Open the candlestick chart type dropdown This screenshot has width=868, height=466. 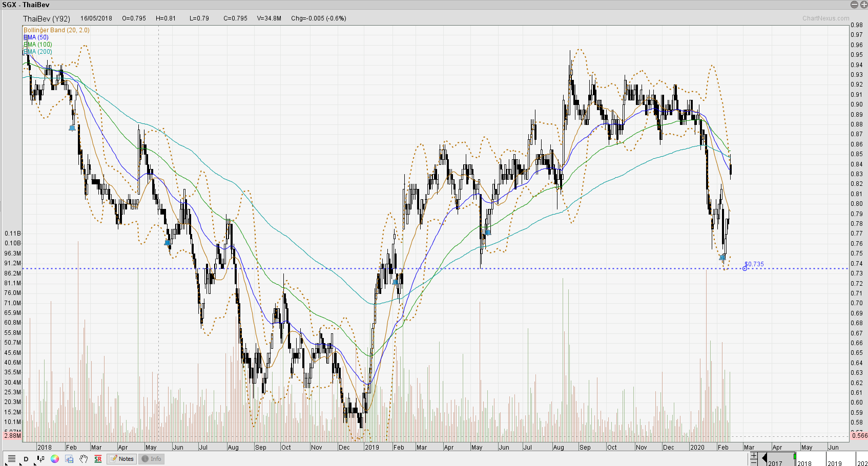point(41,459)
